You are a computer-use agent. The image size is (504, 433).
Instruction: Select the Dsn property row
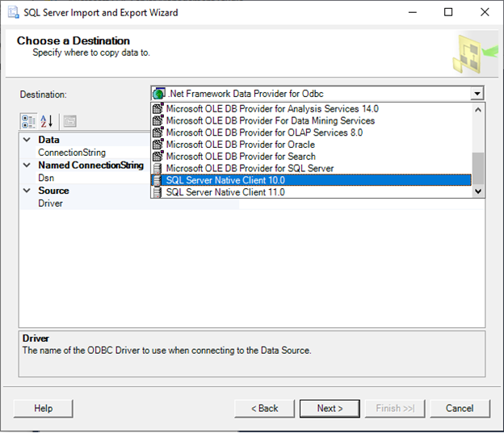pos(85,178)
